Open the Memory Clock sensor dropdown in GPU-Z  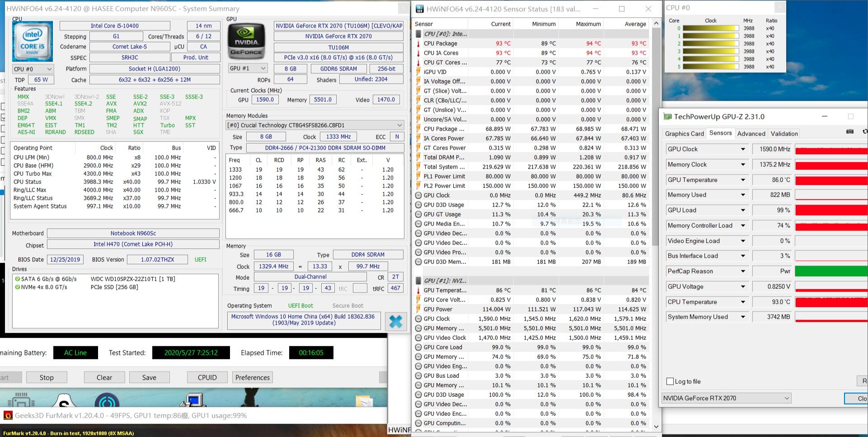[743, 165]
